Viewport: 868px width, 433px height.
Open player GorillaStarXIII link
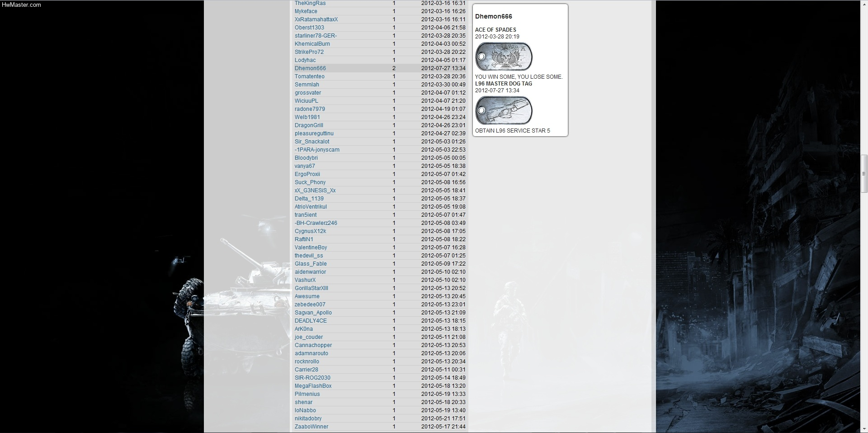point(311,288)
